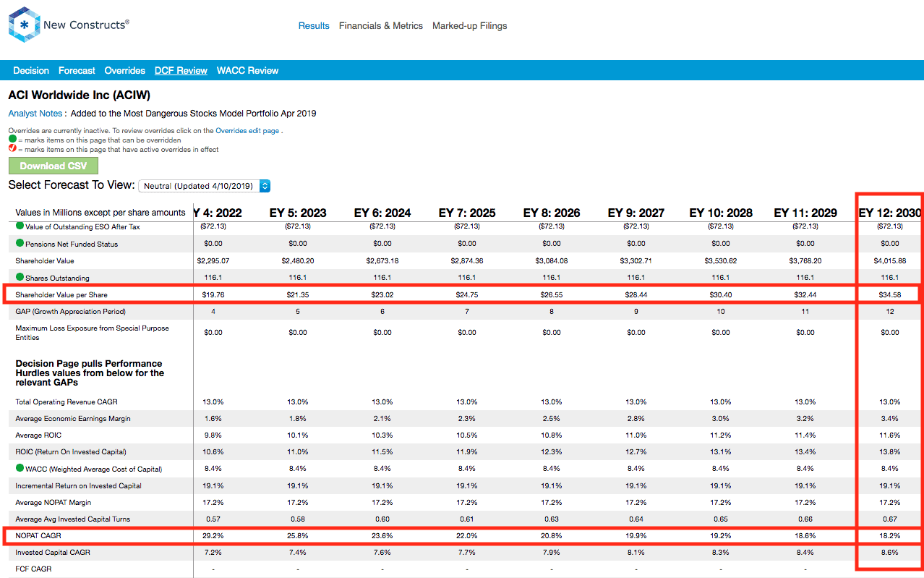Switch to the Forecast tab

click(77, 70)
